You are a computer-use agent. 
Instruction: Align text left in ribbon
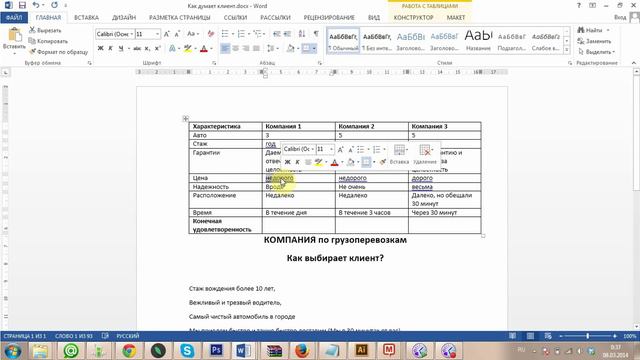pyautogui.click(x=225, y=49)
